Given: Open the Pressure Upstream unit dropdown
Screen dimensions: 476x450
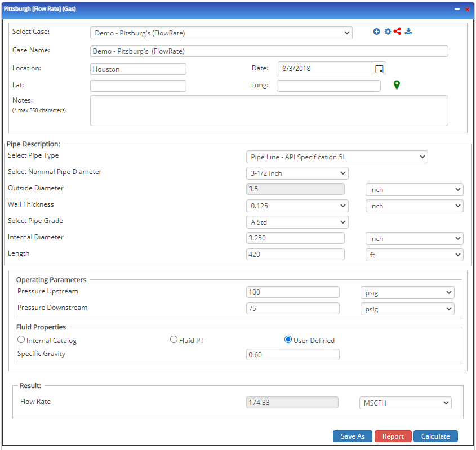Looking at the screenshot, I should 407,292.
